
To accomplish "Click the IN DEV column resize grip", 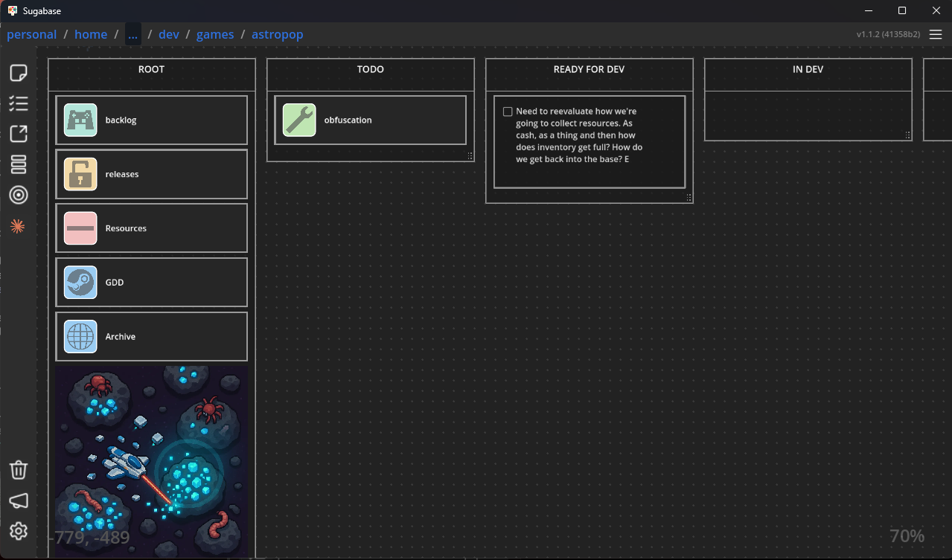I will pos(907,135).
